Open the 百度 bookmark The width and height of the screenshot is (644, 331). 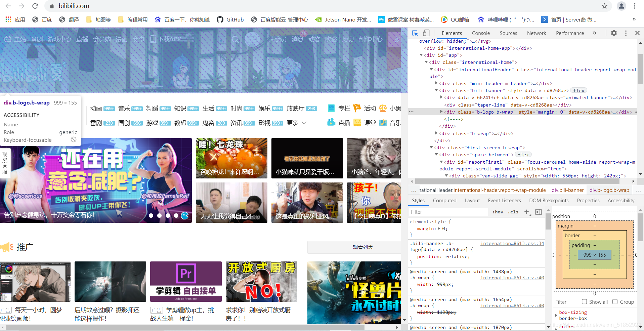[42, 19]
